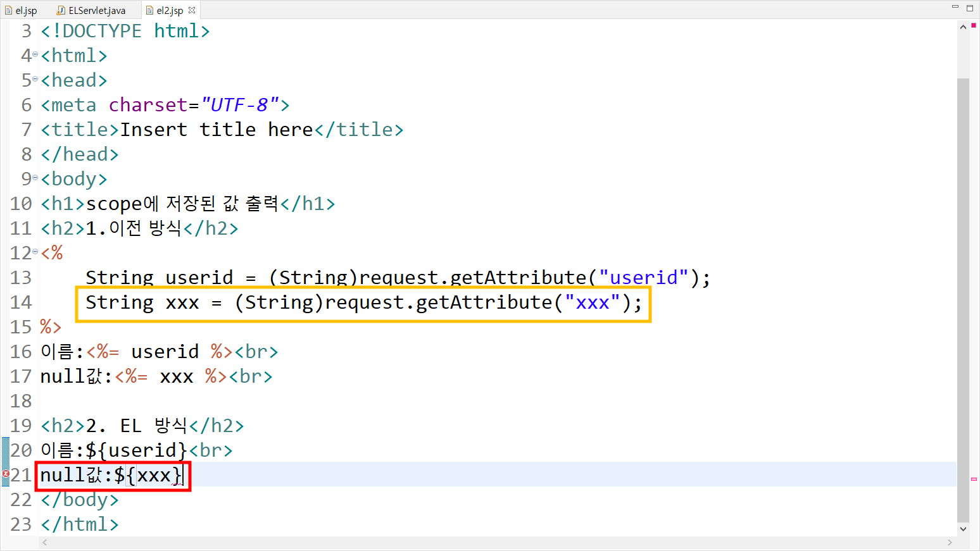Click the '${userid}' EL expression
Image resolution: width=980 pixels, height=551 pixels.
(x=137, y=450)
